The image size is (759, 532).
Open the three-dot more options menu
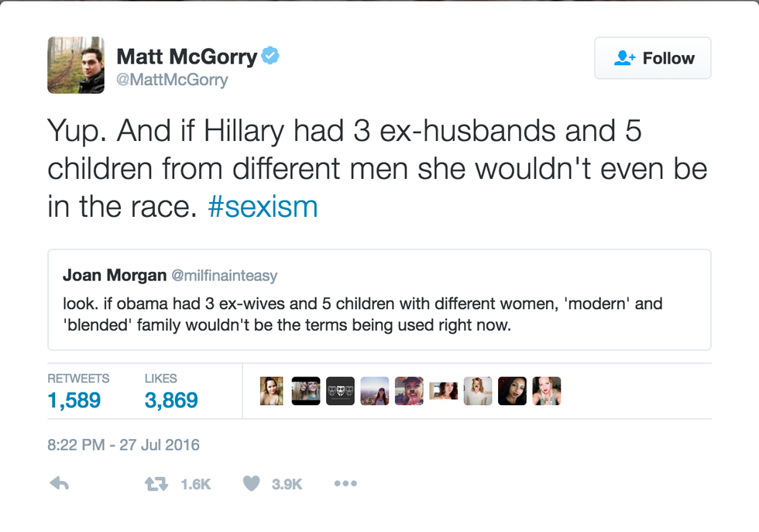(x=345, y=483)
